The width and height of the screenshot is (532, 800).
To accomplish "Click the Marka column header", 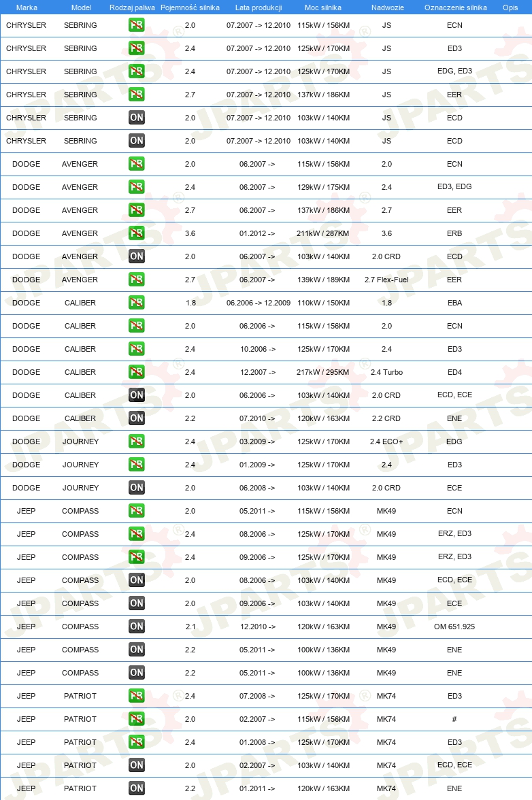I will pos(27,7).
